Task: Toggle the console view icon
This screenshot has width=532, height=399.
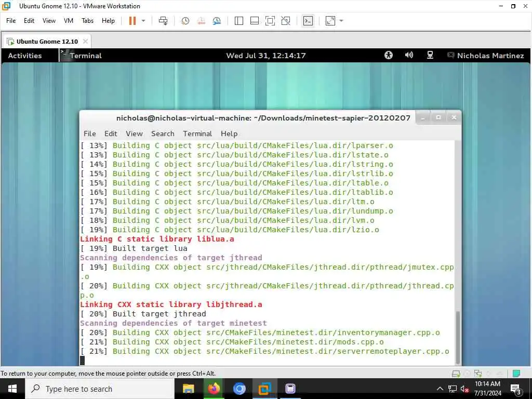Action: [x=308, y=21]
